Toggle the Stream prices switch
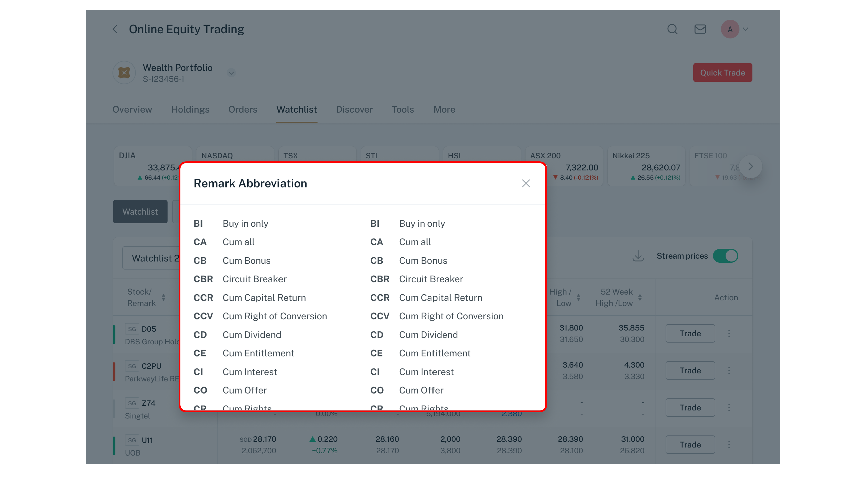This screenshot has height=500, width=868. [x=725, y=256]
